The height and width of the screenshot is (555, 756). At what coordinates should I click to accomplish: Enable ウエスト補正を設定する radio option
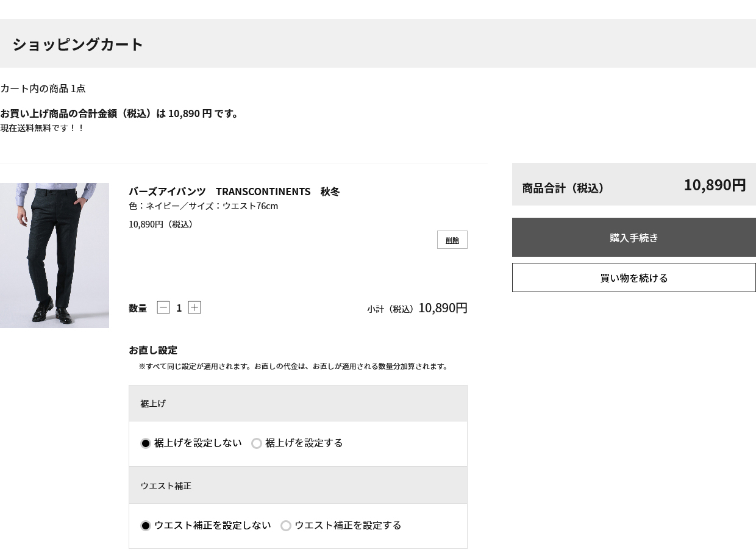coord(286,526)
